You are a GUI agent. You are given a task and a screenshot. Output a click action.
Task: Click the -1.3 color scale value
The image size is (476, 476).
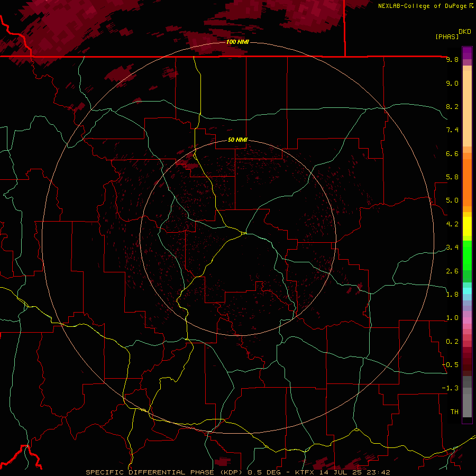click(x=450, y=388)
